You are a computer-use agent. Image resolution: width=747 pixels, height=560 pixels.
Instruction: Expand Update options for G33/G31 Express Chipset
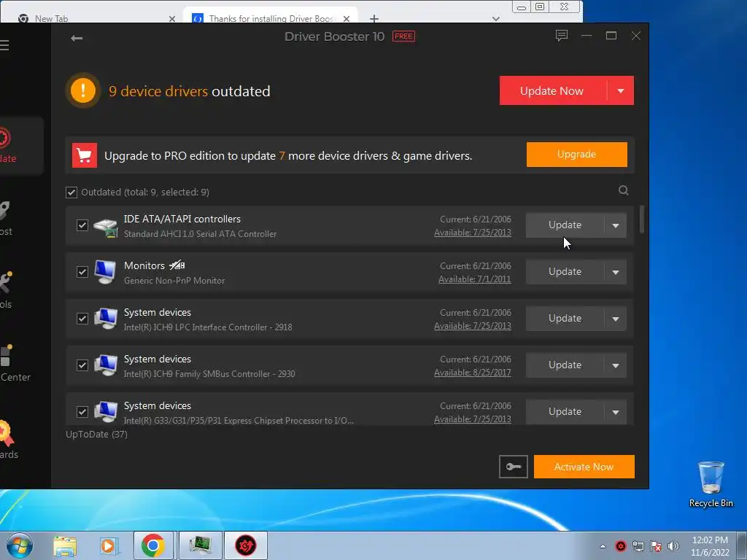[x=616, y=412]
